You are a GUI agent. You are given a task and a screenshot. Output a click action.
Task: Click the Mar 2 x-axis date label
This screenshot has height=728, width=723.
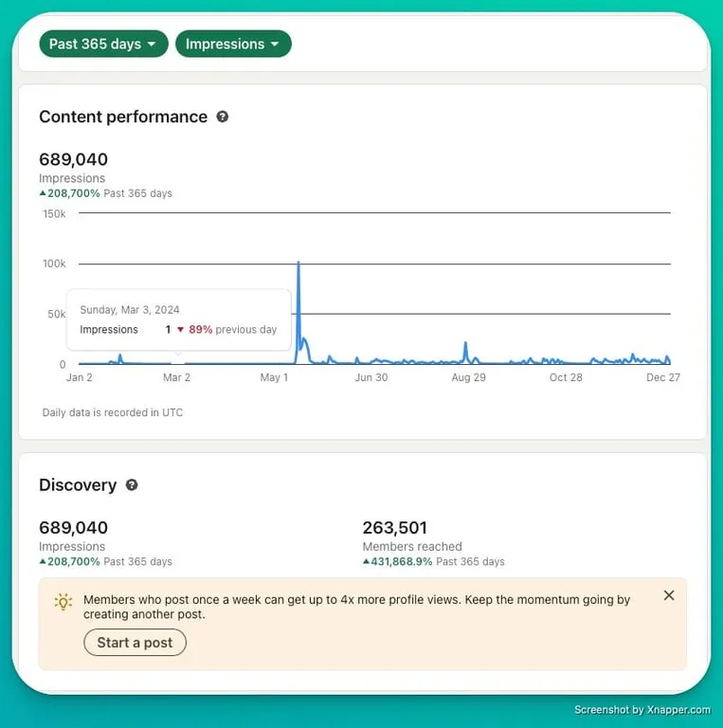click(176, 377)
